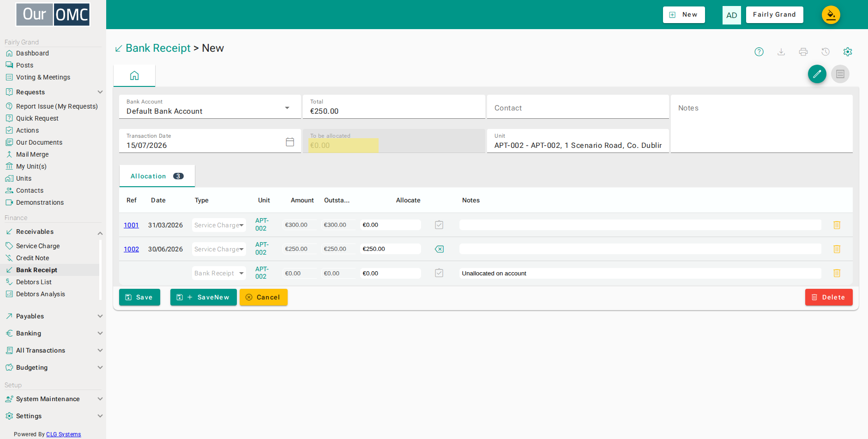This screenshot has width=868, height=439.
Task: Click the Allocate amount field for row 1002
Action: click(x=390, y=249)
